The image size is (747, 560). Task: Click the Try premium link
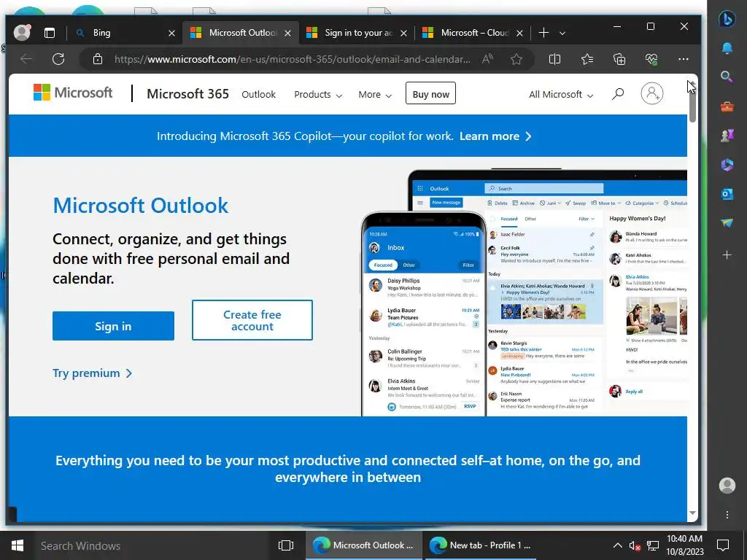point(93,373)
